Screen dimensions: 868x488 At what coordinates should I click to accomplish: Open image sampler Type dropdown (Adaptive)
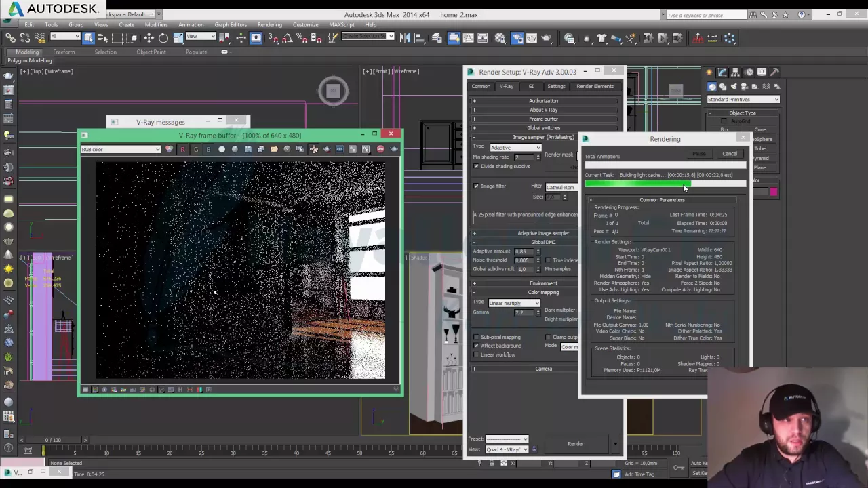[x=515, y=147]
